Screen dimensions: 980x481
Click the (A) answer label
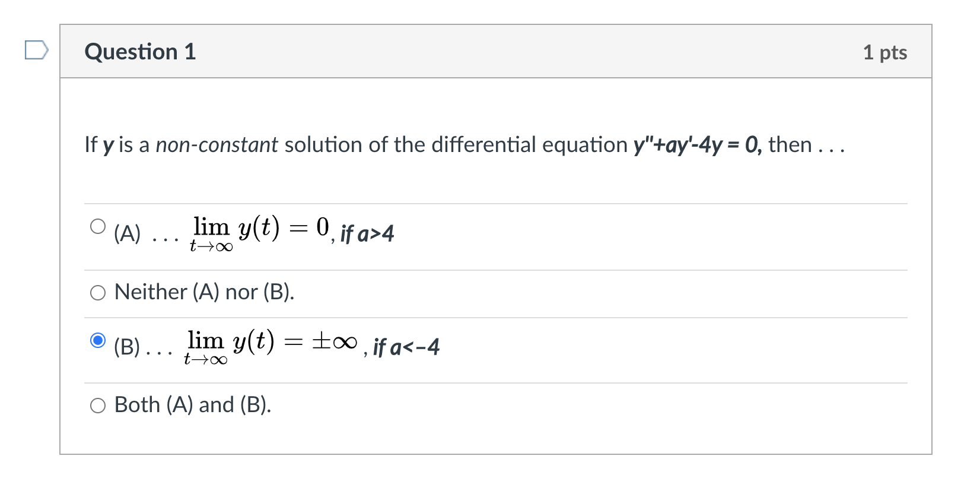click(x=127, y=233)
